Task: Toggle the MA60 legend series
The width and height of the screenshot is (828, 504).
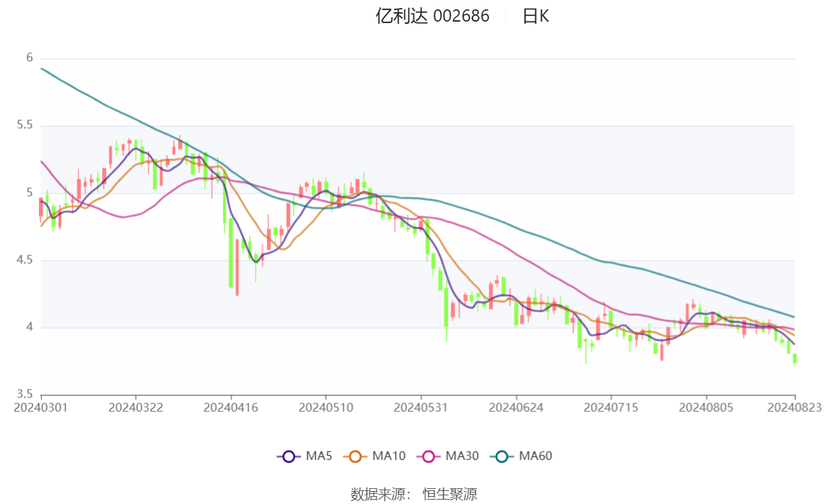Action: [521, 456]
